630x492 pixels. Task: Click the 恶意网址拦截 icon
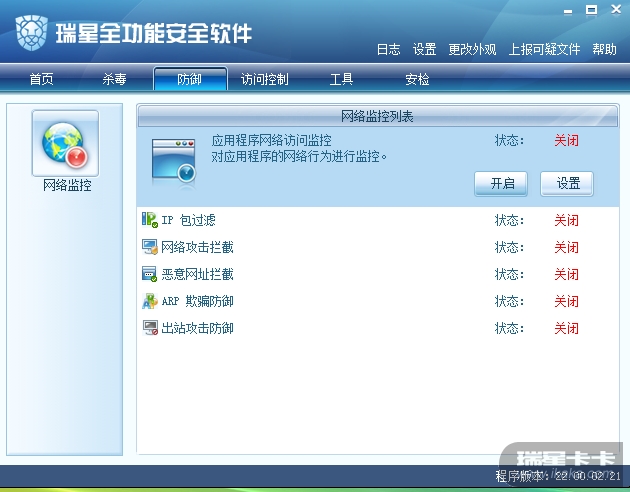point(150,274)
